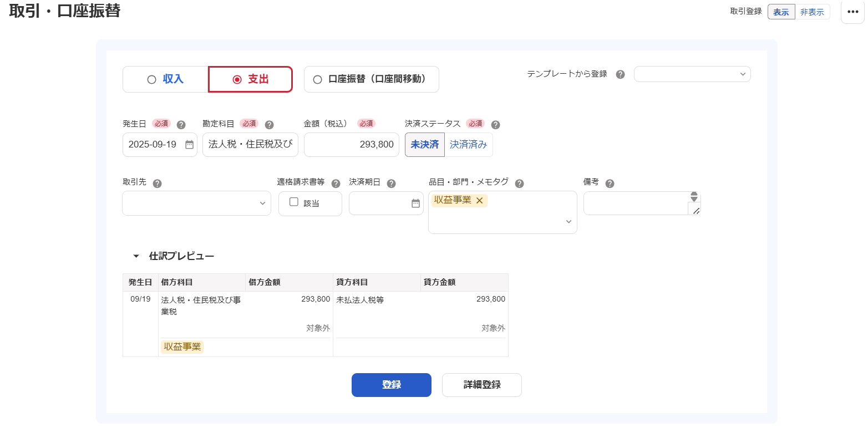This screenshot has height=438, width=868.
Task: Switch 取引登録 to 非表示
Action: 812,12
